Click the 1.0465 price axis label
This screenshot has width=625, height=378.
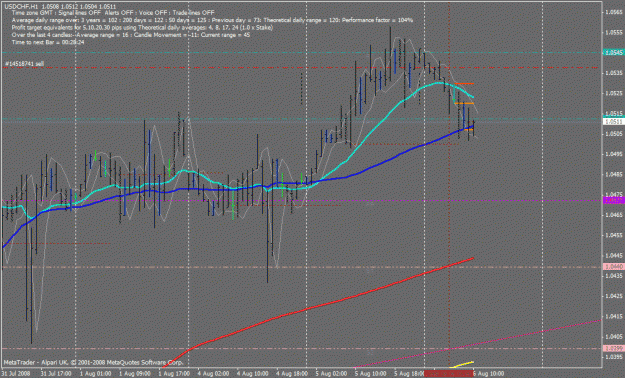coord(614,215)
